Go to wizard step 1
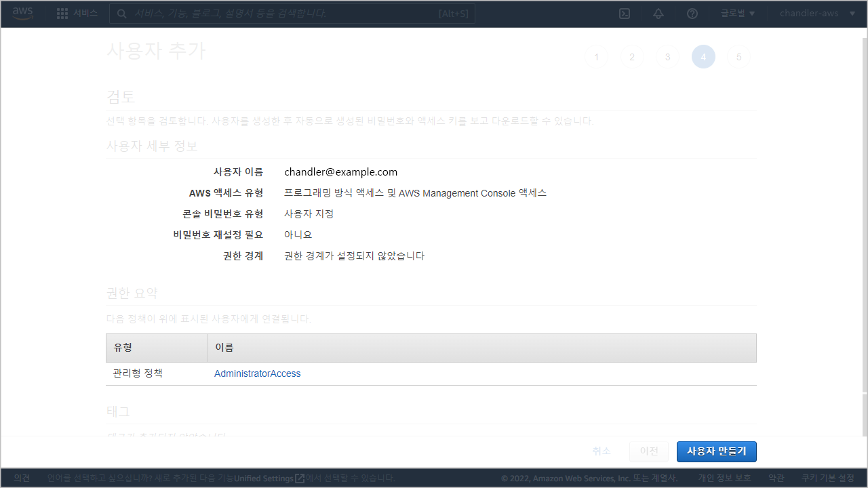The image size is (868, 488). [597, 57]
